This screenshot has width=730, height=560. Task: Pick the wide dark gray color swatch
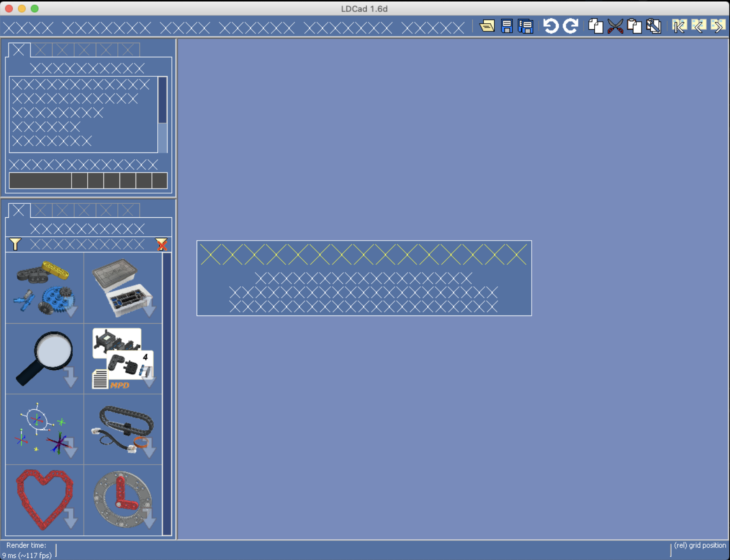coord(40,180)
